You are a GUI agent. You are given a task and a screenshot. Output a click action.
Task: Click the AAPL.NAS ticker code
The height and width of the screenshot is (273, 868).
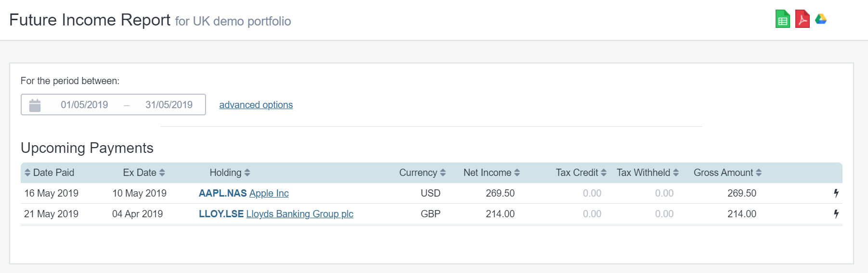(222, 193)
